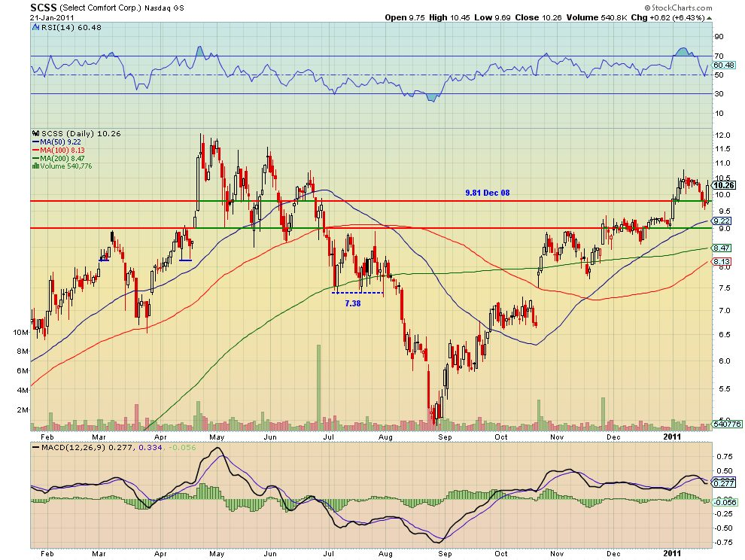745x560 pixels.
Task: Click the '-0.75' MACD axis label
Action: (723, 542)
